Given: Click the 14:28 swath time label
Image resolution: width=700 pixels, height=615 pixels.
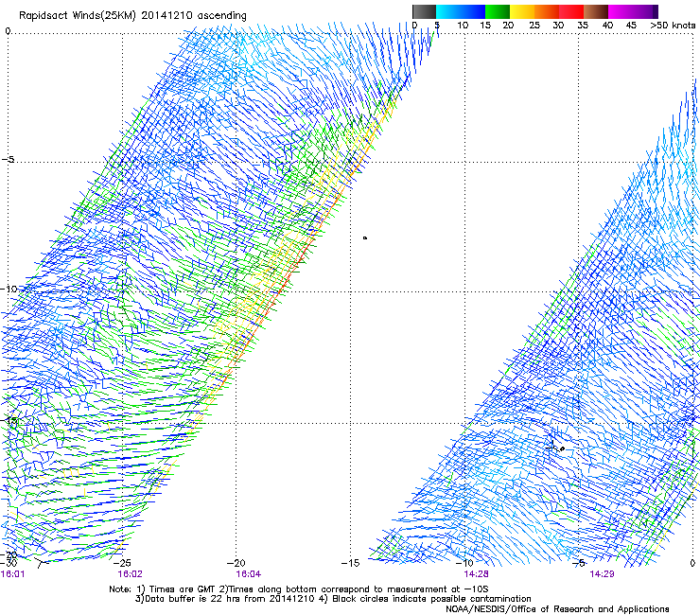Looking at the screenshot, I should click(476, 573).
